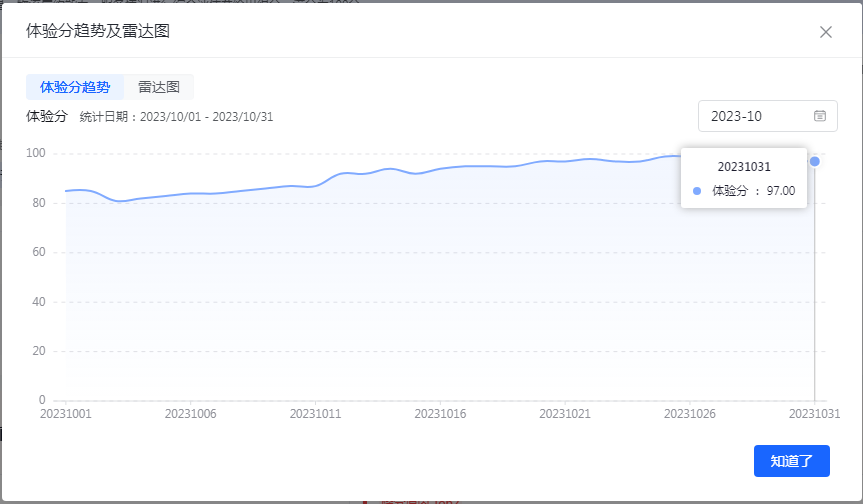Click the 20231001 x-axis label
Viewport: 863px width, 504px height.
click(x=65, y=412)
